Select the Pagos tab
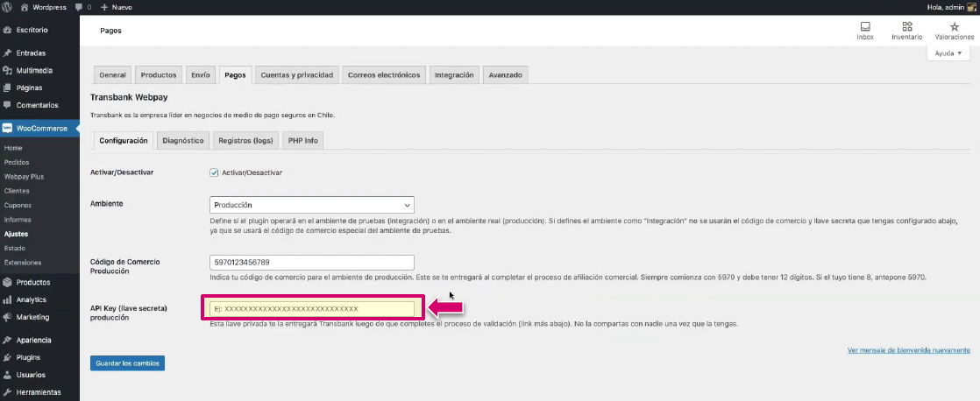The image size is (980, 401). click(x=235, y=75)
